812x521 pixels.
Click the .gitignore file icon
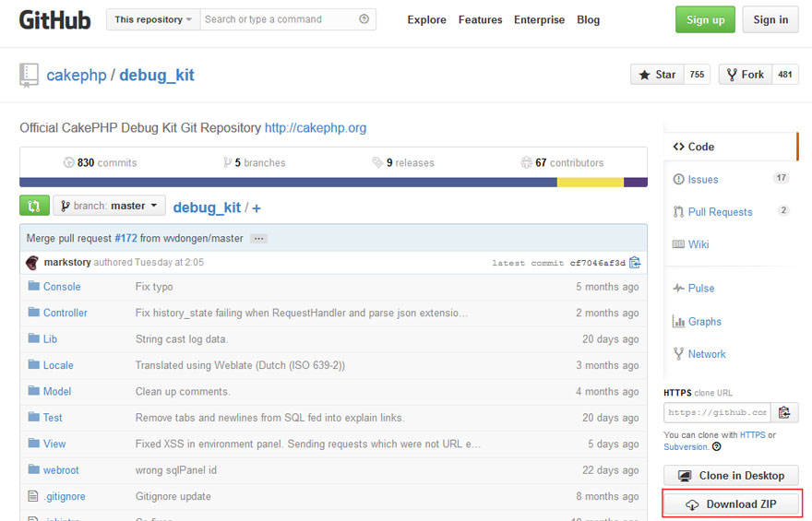[x=32, y=496]
